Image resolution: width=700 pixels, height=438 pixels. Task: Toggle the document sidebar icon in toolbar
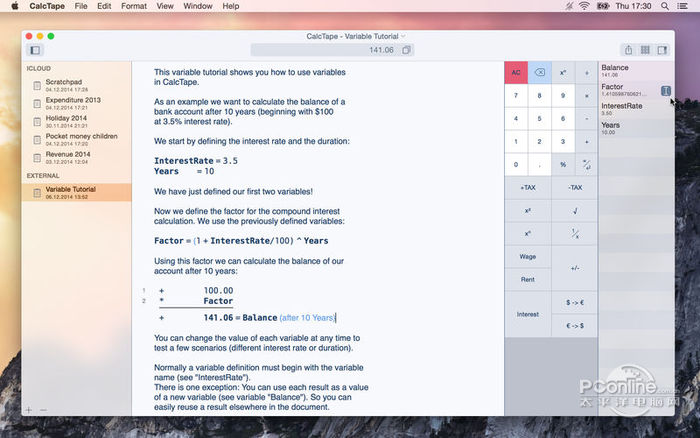click(35, 50)
